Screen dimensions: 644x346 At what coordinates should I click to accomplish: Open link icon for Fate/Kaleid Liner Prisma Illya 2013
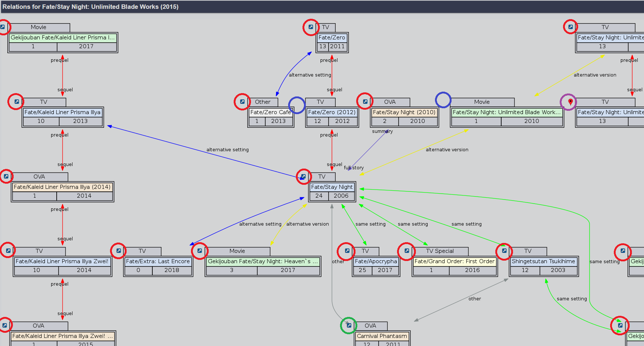[x=17, y=102]
